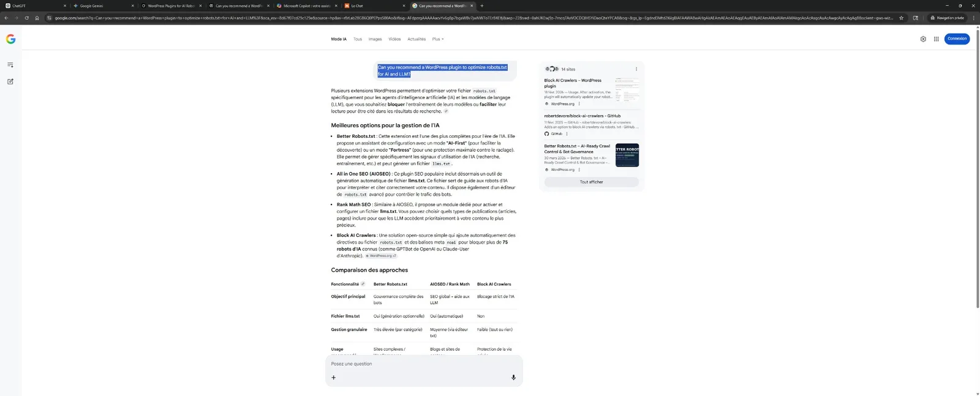Screen dimensions: 980x396
Task: Open a new browser tab
Action: pos(482,6)
